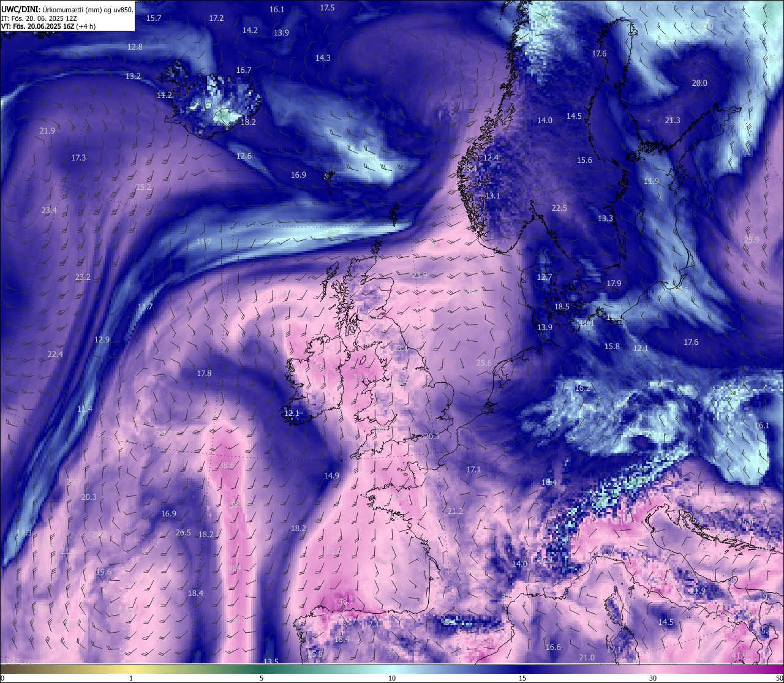Image resolution: width=784 pixels, height=683 pixels.
Task: Click the 16.6 value near the bottom
Action: pos(553,647)
